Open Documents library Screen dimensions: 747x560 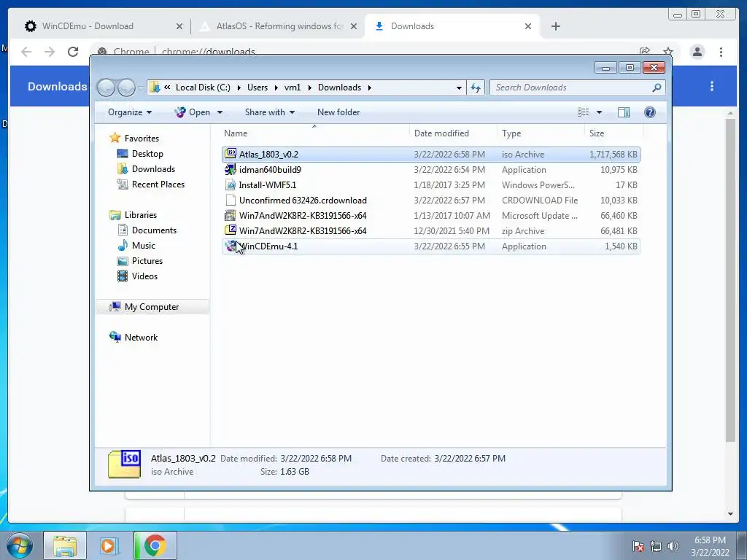coord(154,230)
